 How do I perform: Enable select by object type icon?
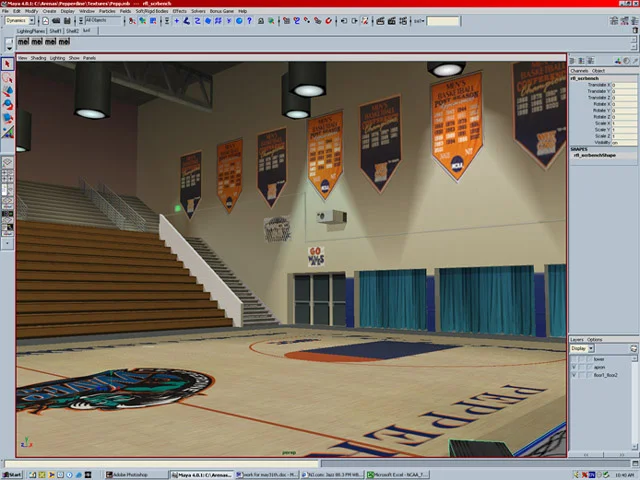pyautogui.click(x=142, y=21)
